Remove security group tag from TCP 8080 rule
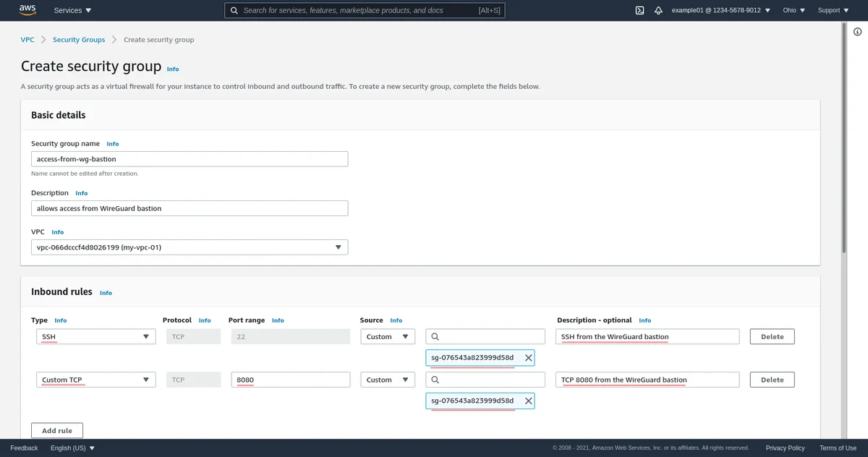868x457 pixels. (528, 401)
